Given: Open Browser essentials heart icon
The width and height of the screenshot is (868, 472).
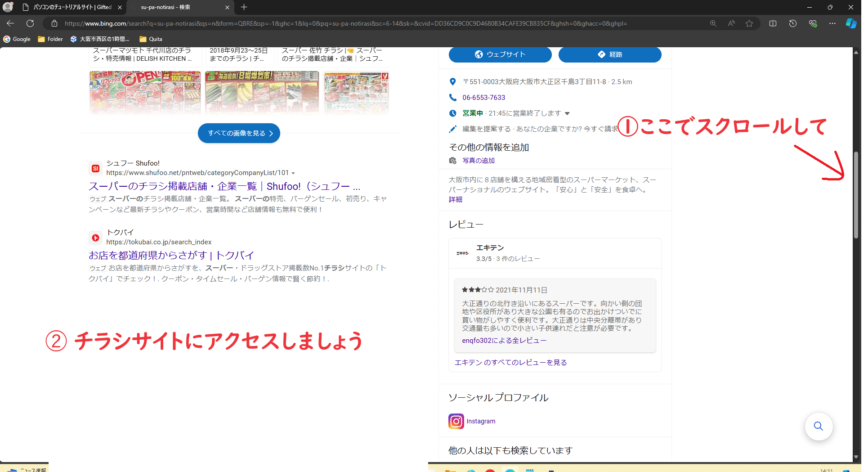Looking at the screenshot, I should [813, 23].
